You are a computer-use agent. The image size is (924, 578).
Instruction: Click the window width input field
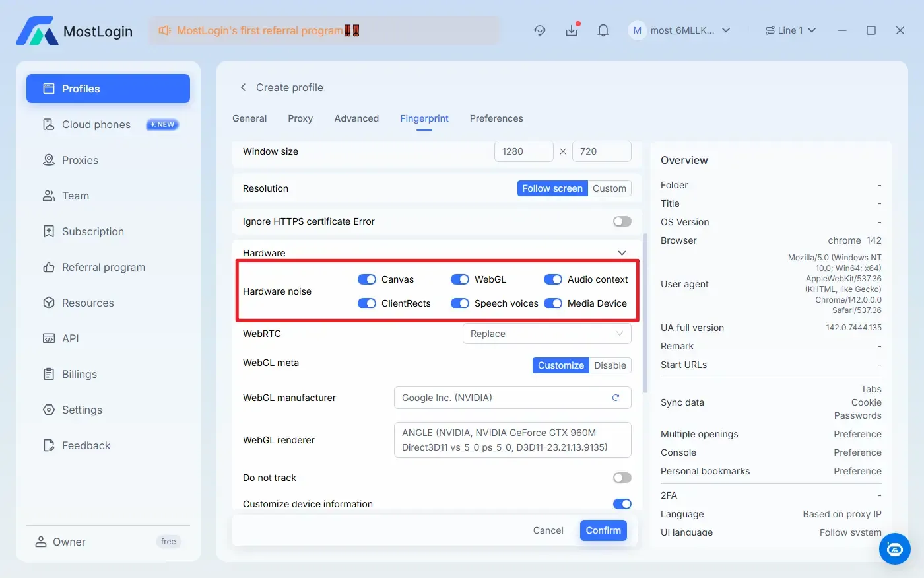(x=523, y=151)
